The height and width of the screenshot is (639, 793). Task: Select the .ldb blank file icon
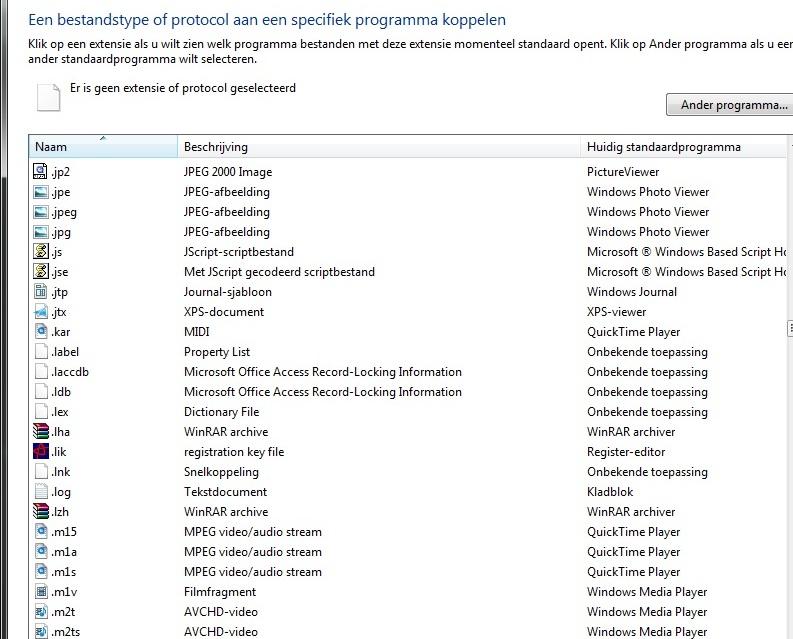click(x=41, y=392)
